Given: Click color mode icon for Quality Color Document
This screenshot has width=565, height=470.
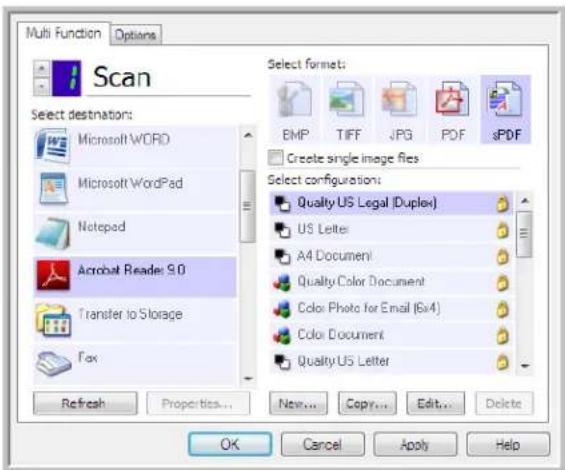Looking at the screenshot, I should 282,283.
